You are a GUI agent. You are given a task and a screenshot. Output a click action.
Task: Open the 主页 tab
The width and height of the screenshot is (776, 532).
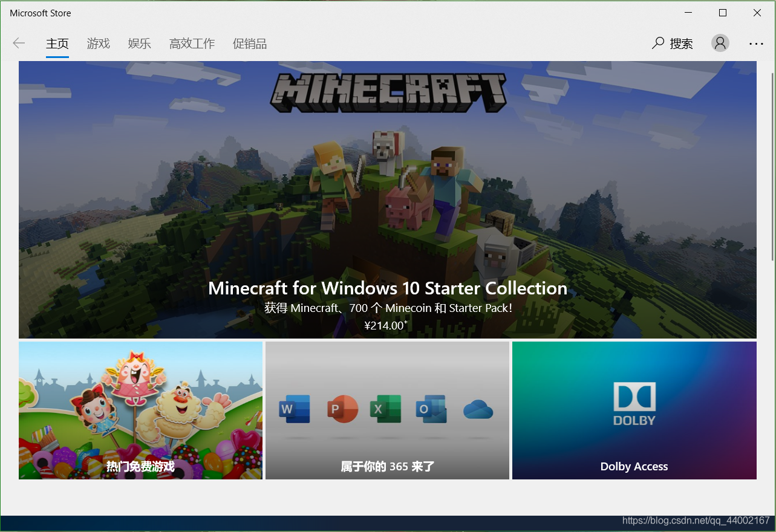(57, 44)
